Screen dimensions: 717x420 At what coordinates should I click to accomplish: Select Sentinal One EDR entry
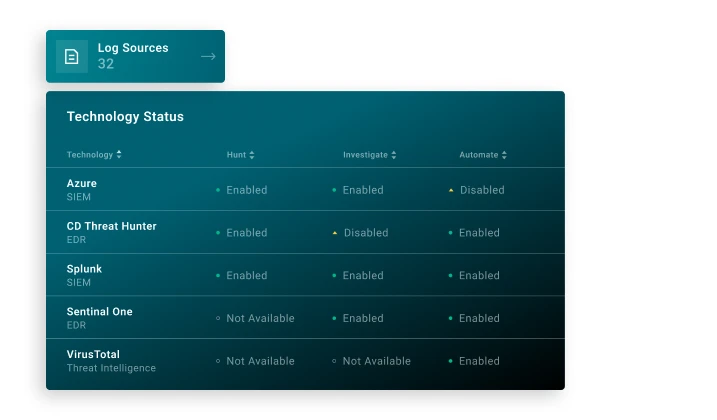100,318
